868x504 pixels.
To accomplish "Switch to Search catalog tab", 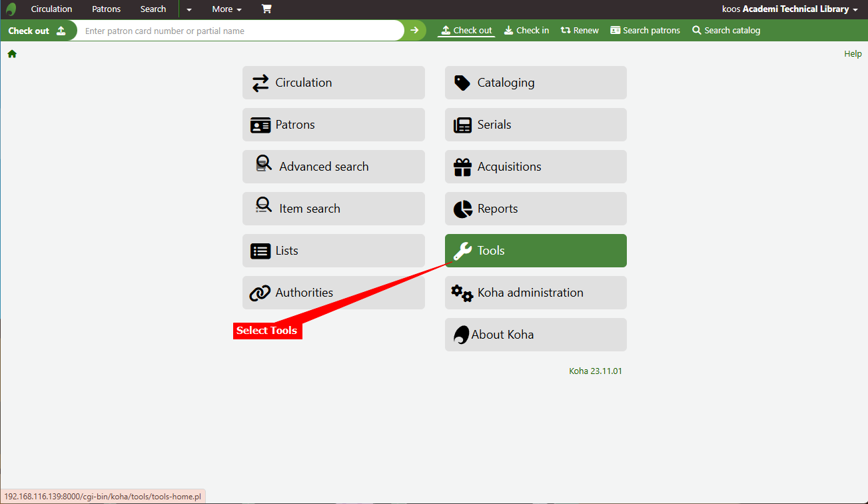I will pyautogui.click(x=725, y=31).
